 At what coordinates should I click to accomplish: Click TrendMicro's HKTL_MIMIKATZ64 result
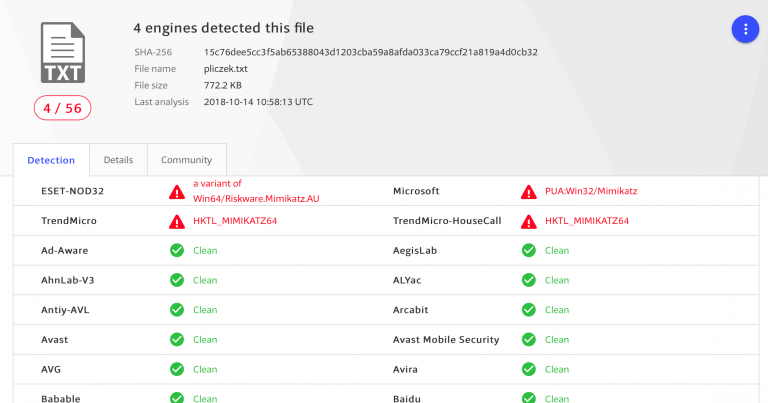click(x=235, y=221)
